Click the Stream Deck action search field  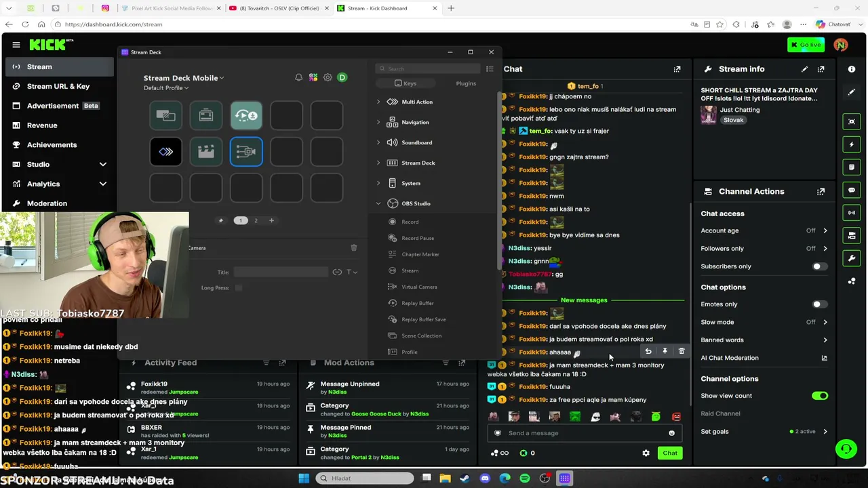(x=428, y=68)
